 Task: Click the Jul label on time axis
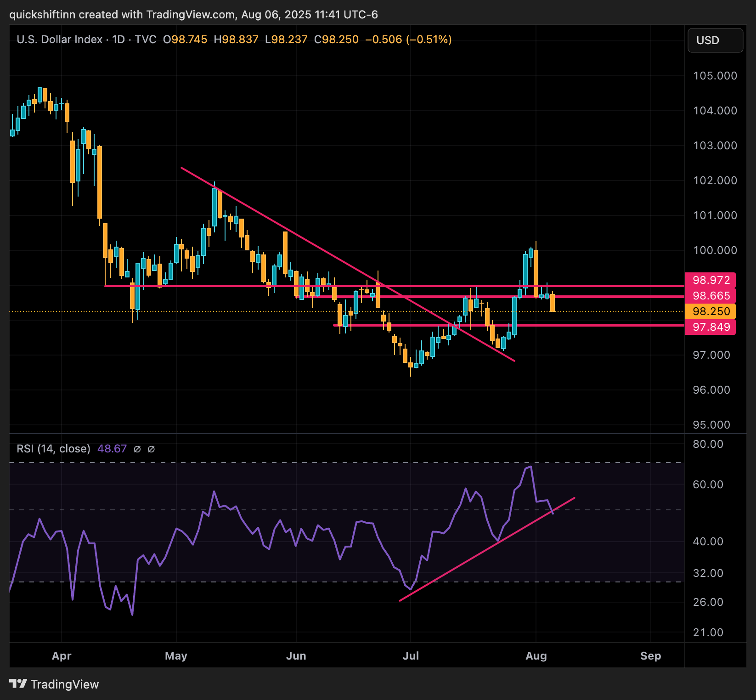point(411,656)
